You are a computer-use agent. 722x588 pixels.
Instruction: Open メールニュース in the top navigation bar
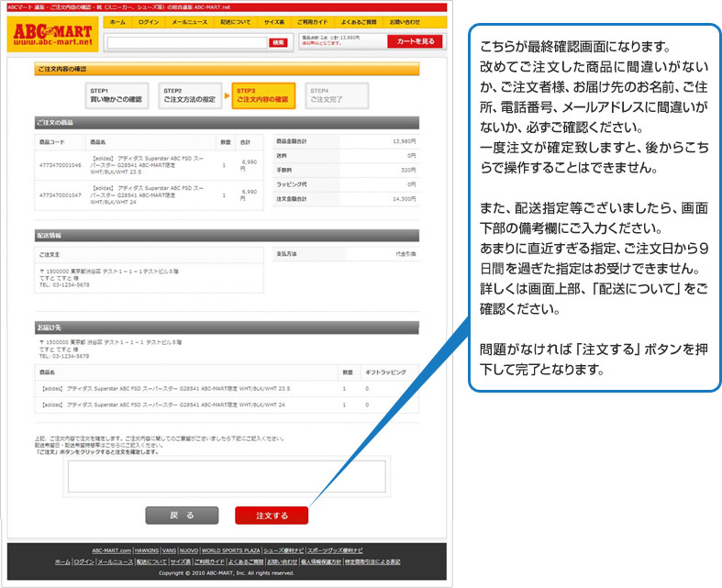click(x=190, y=22)
